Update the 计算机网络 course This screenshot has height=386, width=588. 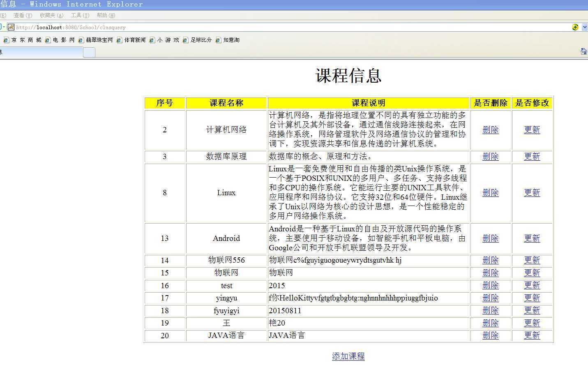point(532,130)
